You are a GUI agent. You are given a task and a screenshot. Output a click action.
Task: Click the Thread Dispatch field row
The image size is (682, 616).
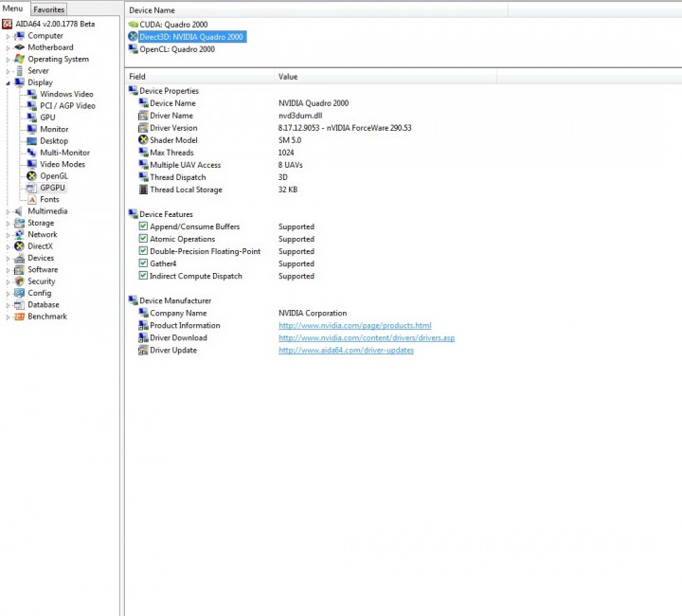tap(178, 177)
